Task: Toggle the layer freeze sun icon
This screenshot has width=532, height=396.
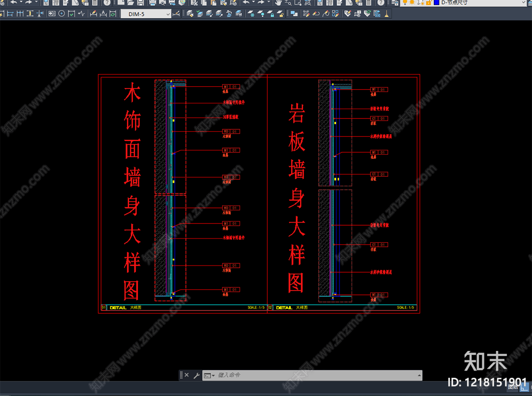Action: point(412,2)
